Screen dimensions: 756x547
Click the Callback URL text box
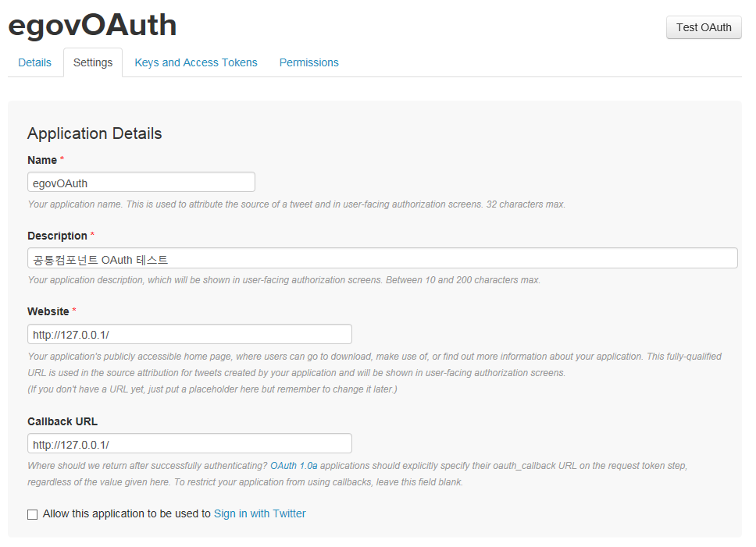coord(189,444)
